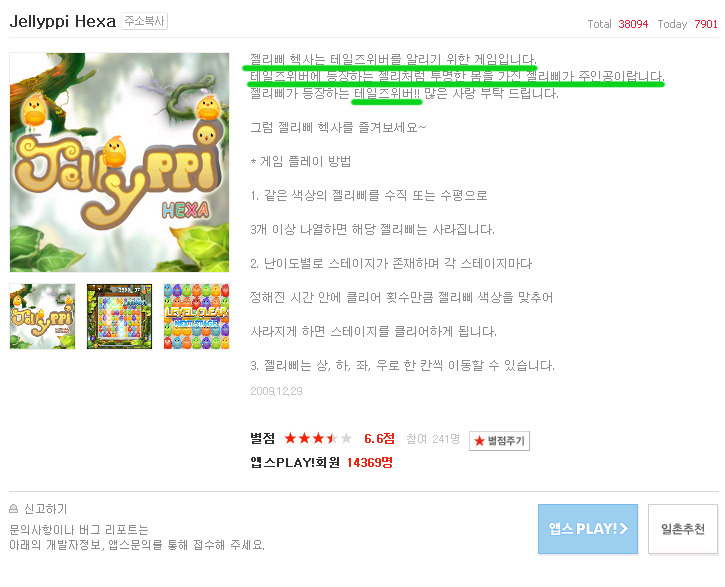Click the lock icon beside 신고하기
The height and width of the screenshot is (587, 725).
tap(14, 509)
